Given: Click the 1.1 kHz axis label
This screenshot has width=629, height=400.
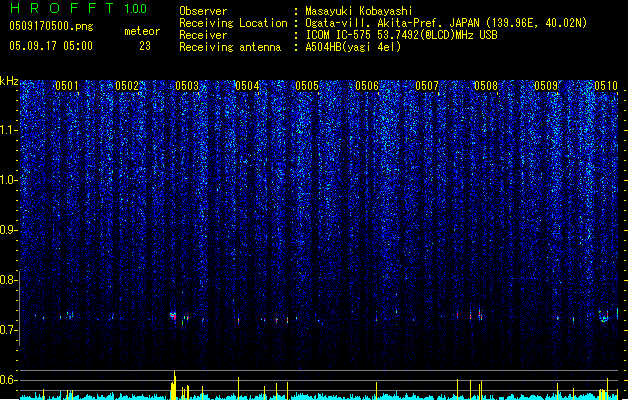Looking at the screenshot, I should coord(8,130).
